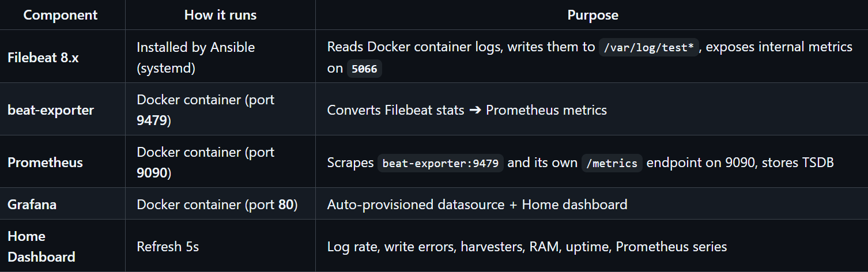Select the beat-exporter component cell

pyautogui.click(x=51, y=110)
